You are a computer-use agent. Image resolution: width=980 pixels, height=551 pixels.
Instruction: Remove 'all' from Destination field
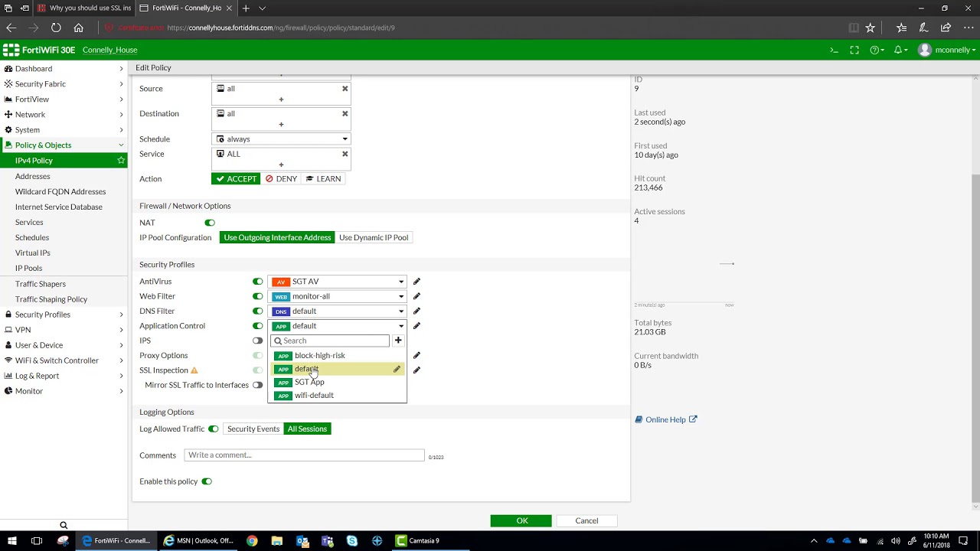coord(345,113)
